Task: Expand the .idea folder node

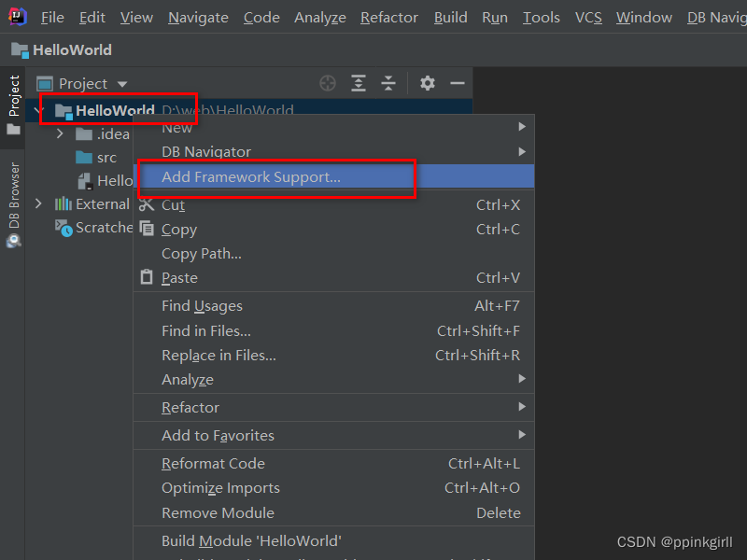Action: point(60,133)
